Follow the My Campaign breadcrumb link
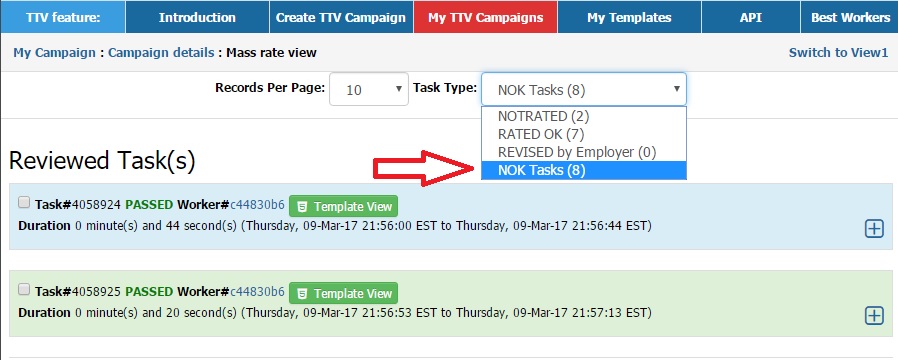The image size is (898, 360). [54, 53]
